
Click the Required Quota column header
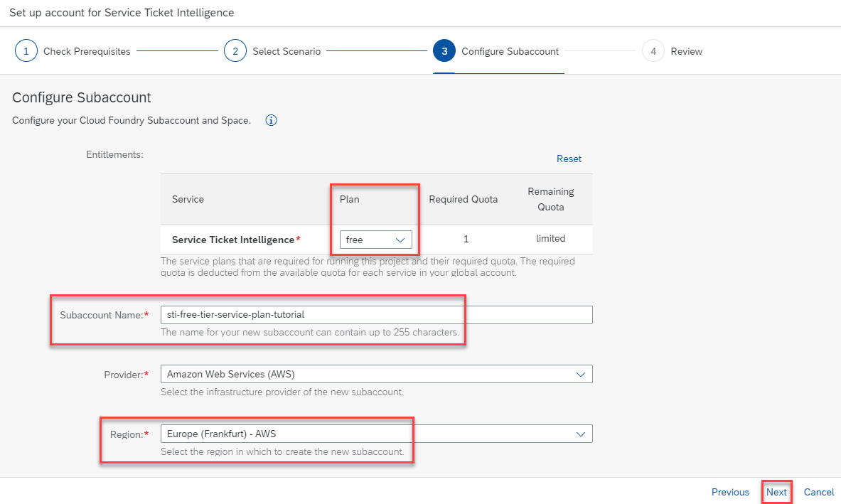(464, 199)
